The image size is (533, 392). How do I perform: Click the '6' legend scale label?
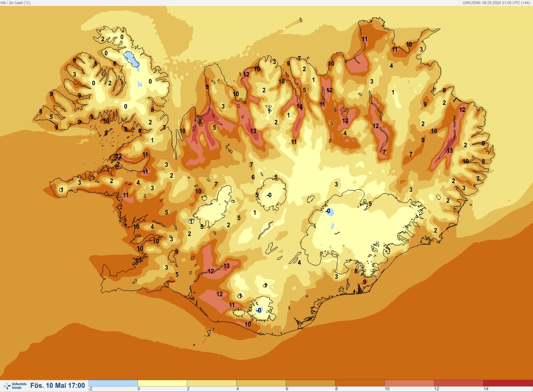click(287, 389)
